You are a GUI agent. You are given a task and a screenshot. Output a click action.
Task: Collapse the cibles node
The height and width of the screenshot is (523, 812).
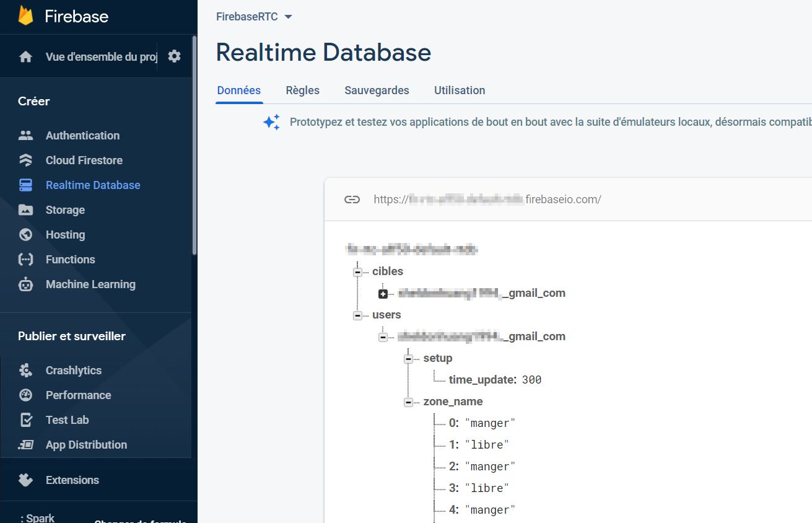(x=357, y=272)
